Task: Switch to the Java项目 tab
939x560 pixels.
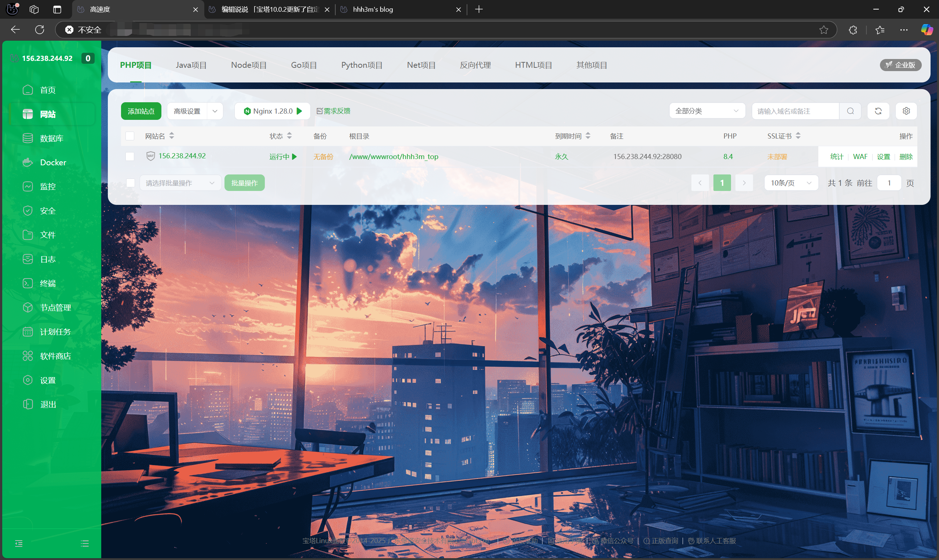Action: [191, 65]
